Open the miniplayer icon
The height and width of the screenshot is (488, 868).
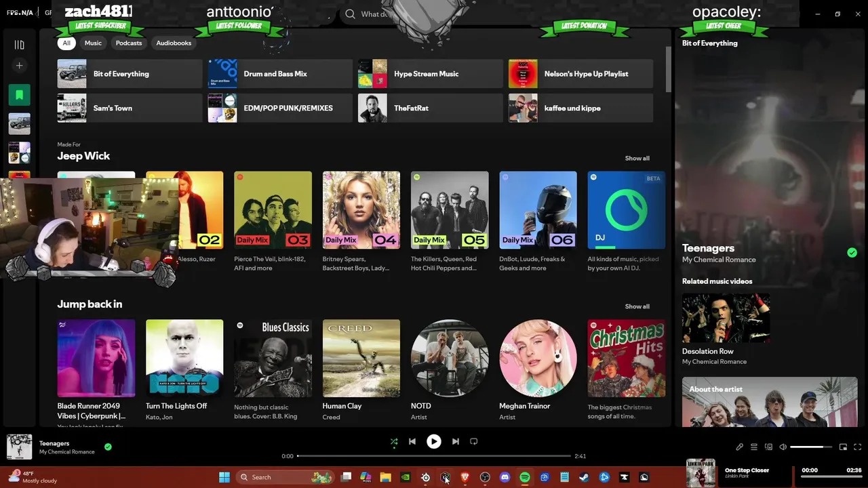click(x=843, y=447)
